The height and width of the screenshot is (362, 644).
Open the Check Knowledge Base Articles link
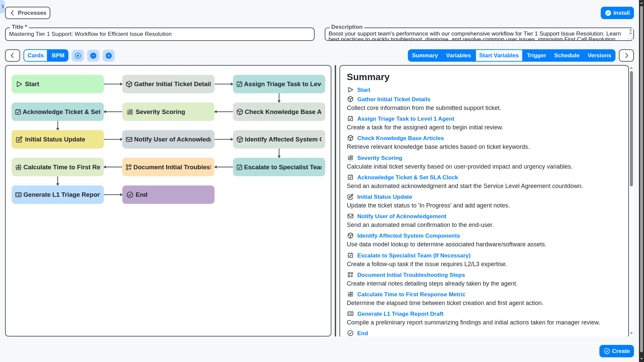pyautogui.click(x=400, y=138)
